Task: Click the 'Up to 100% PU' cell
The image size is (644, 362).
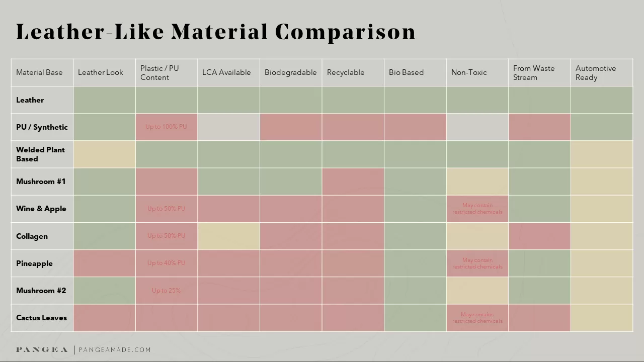Action: pyautogui.click(x=167, y=127)
